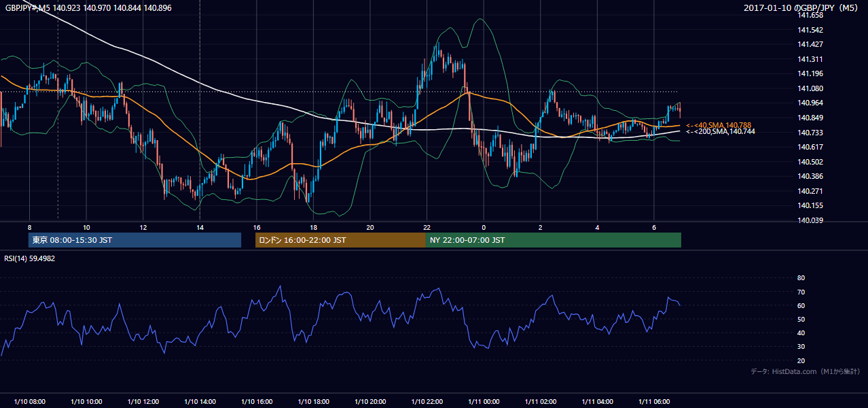Image resolution: width=868 pixels, height=408 pixels.
Task: Click the 200 SMA 140.744 label
Action: click(x=720, y=131)
